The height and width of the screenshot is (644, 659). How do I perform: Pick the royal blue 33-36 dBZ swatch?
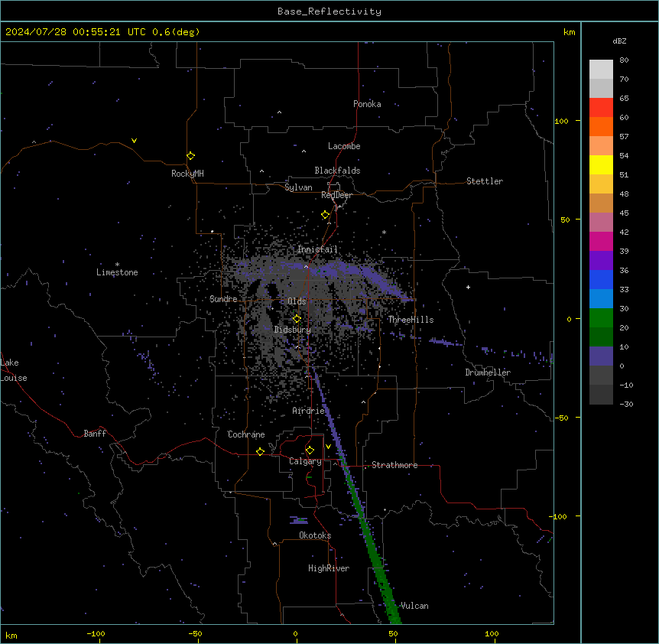pyautogui.click(x=601, y=279)
